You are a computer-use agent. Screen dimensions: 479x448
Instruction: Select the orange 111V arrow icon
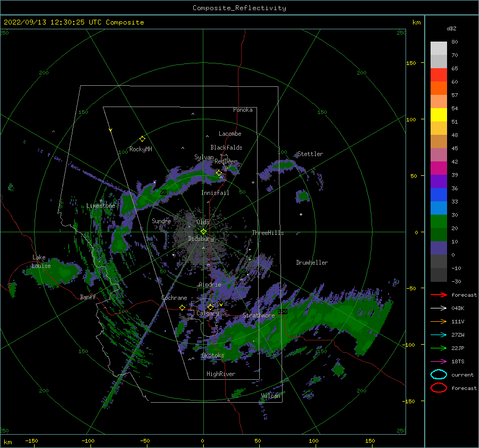(439, 321)
